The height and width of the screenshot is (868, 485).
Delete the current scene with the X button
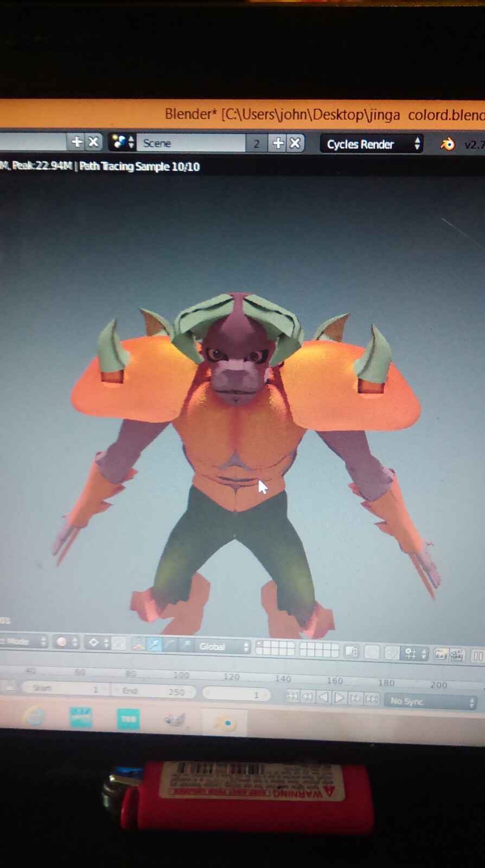pyautogui.click(x=295, y=143)
